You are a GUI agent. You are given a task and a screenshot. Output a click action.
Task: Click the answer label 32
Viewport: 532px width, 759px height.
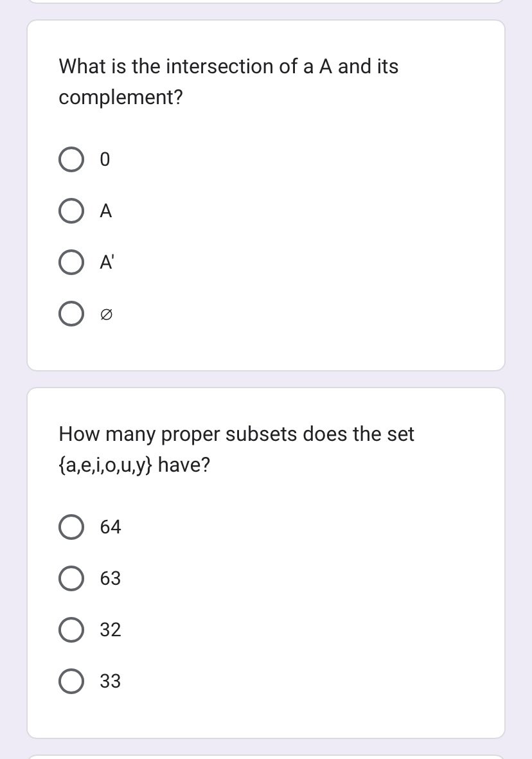[x=110, y=630]
